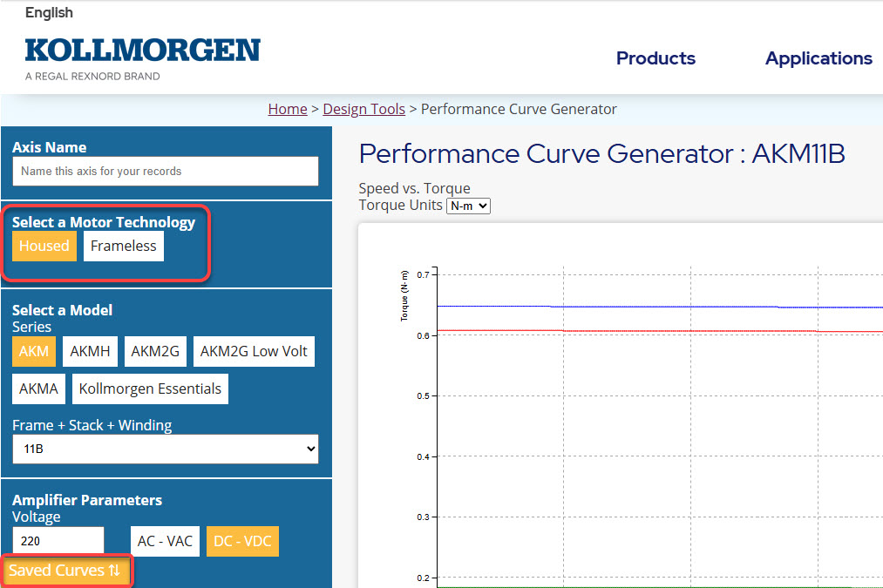Select the AKM2G Low Volt series
The width and height of the screenshot is (883, 588).
coord(254,351)
